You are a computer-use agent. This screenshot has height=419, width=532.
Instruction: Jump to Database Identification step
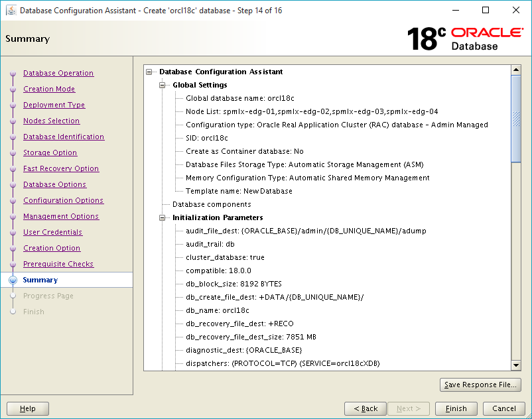[x=64, y=137]
